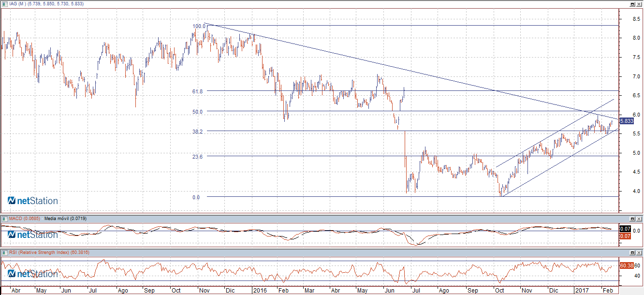Click the 2016 label on time axis
644x295 pixels.
click(260, 291)
